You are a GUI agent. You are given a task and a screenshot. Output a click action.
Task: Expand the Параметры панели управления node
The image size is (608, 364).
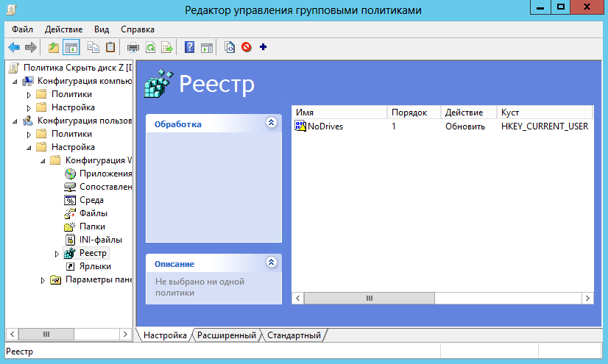[43, 280]
